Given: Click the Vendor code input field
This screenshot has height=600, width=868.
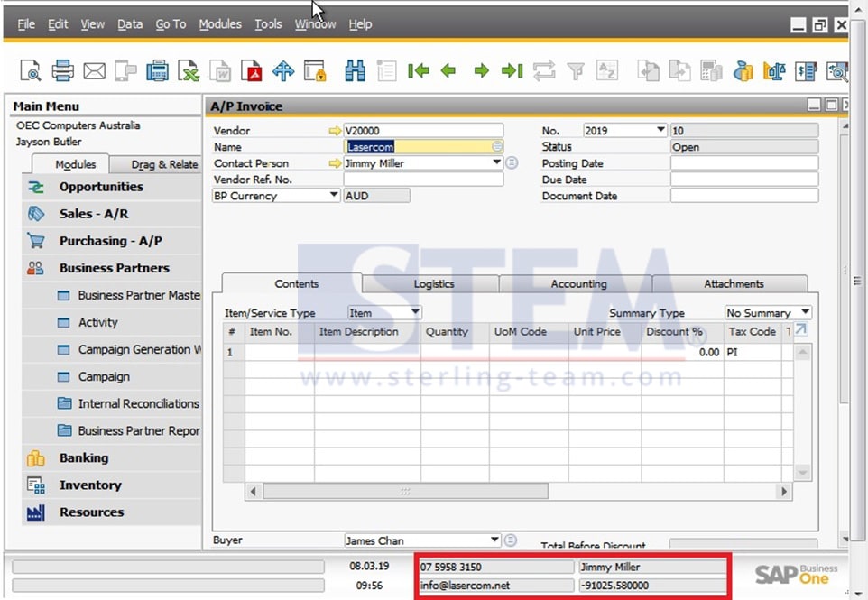Looking at the screenshot, I should tap(423, 131).
